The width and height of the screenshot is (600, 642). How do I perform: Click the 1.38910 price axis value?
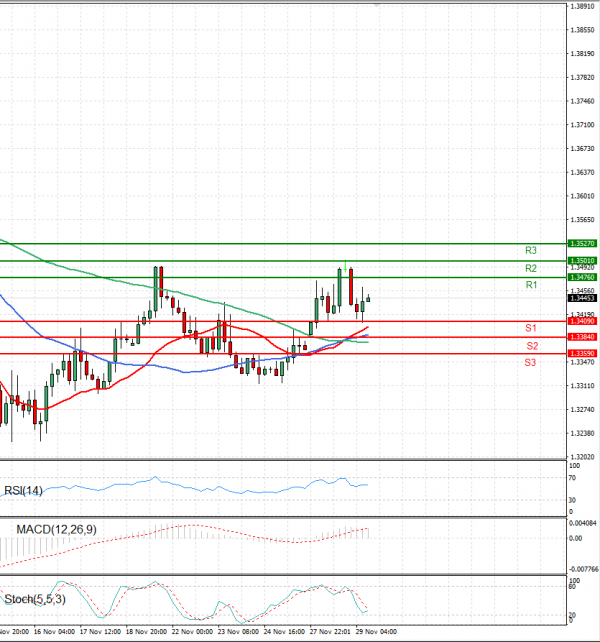point(582,7)
